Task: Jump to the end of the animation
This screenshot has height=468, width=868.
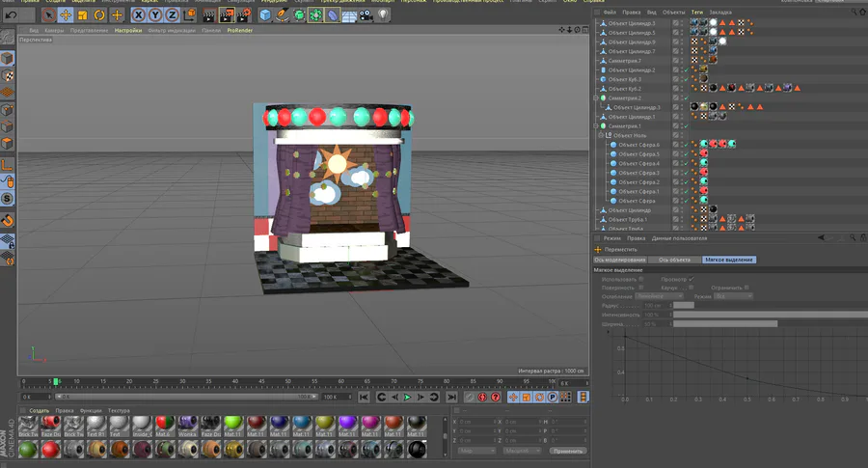Action: click(451, 398)
